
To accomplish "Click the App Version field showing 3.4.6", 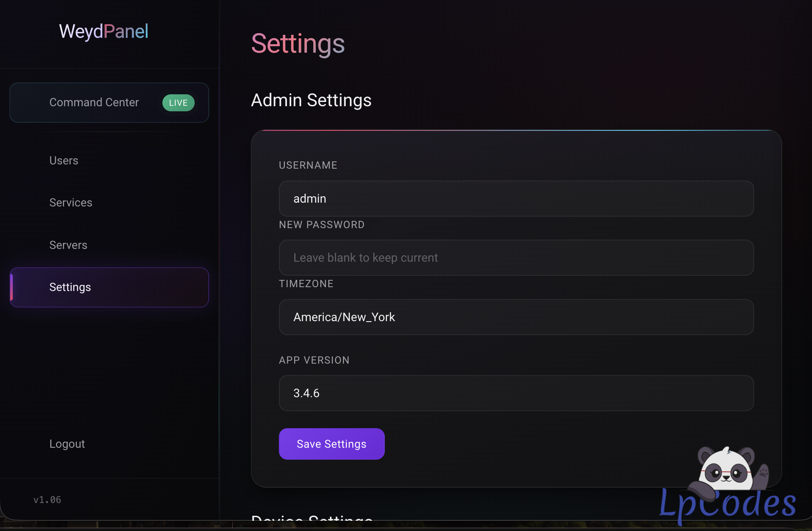I will [516, 393].
